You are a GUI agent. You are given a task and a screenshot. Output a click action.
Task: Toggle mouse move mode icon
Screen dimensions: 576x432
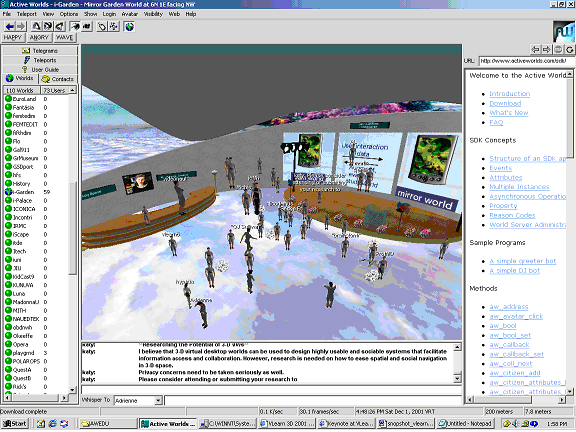[x=102, y=26]
